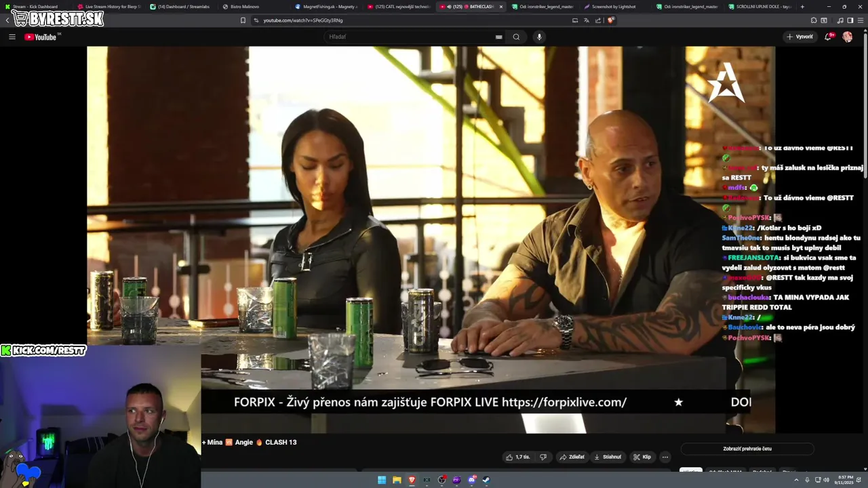868x488 pixels.
Task: Open Brave browser from the taskbar
Action: pos(412,480)
